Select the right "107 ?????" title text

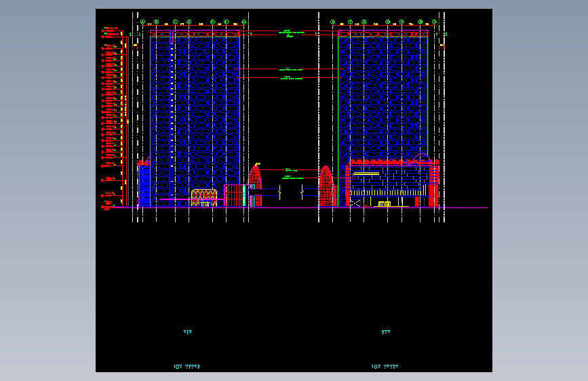pos(385,367)
